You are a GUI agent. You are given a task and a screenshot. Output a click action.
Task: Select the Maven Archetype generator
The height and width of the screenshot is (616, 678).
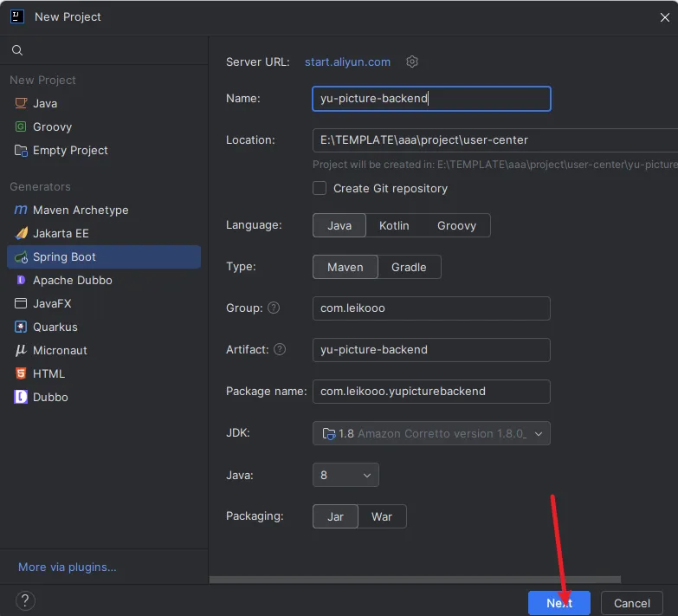pyautogui.click(x=80, y=210)
